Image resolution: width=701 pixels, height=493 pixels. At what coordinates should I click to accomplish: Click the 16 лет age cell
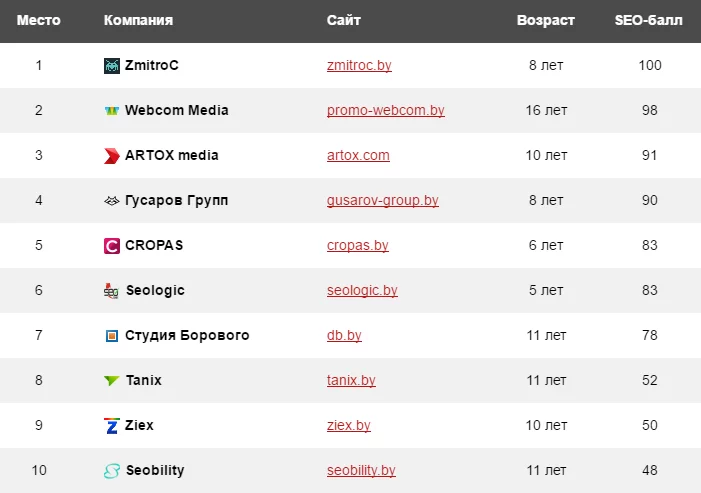click(546, 110)
